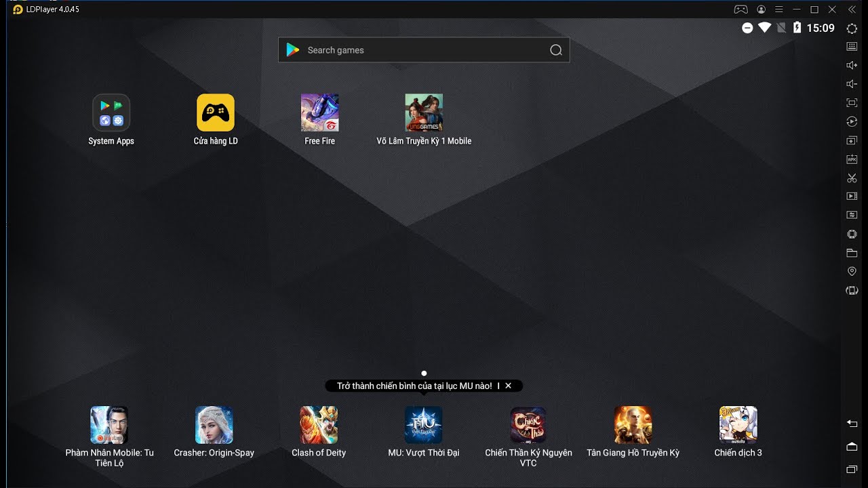This screenshot has height=488, width=868.
Task: Decrease volume using sidebar speaker minus icon
Action: (852, 84)
